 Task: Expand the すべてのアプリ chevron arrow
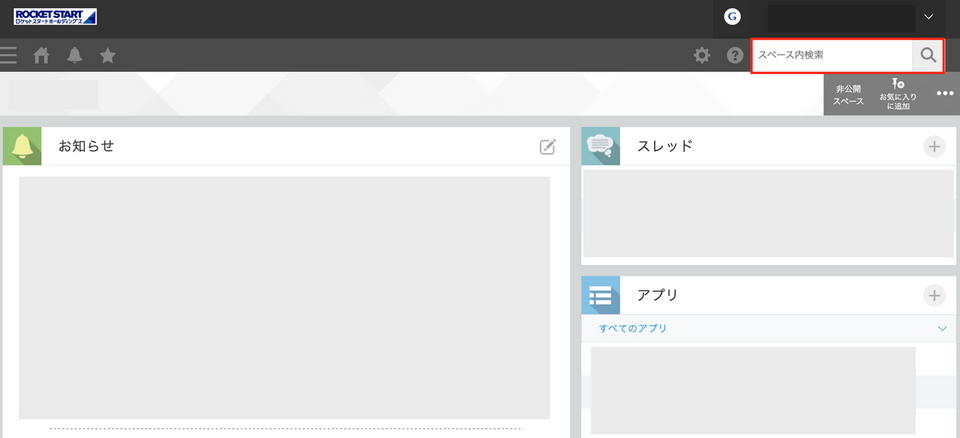coord(942,328)
